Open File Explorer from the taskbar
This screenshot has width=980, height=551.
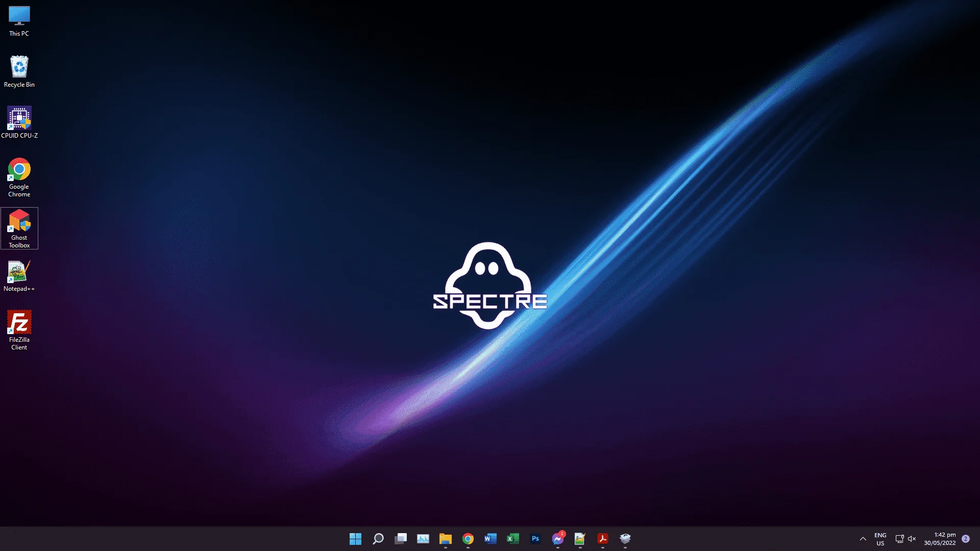pyautogui.click(x=446, y=539)
